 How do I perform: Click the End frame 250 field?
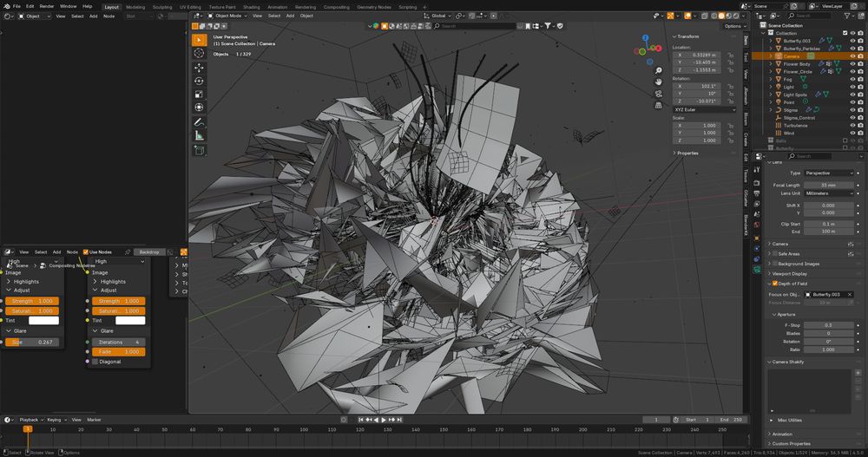(733, 420)
